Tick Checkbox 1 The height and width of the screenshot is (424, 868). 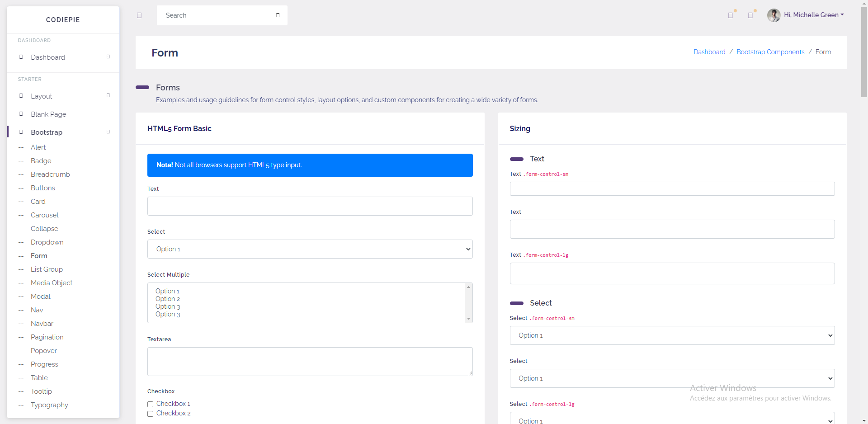tap(151, 404)
